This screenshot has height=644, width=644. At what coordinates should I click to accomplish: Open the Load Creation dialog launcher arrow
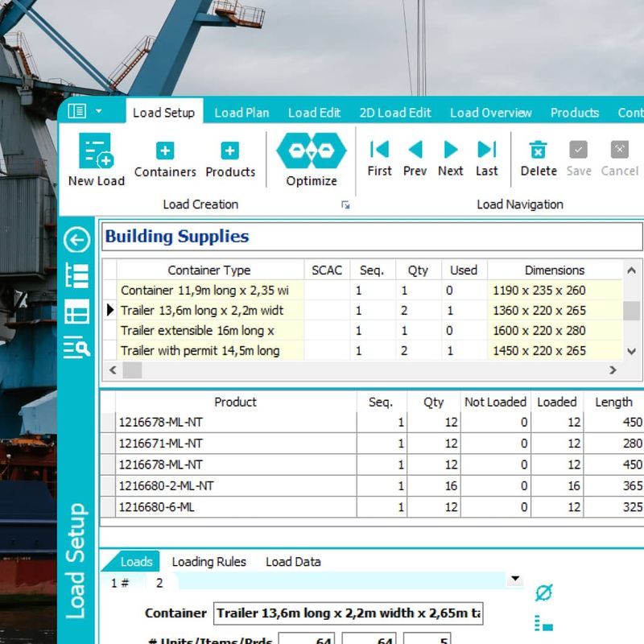pos(346,205)
